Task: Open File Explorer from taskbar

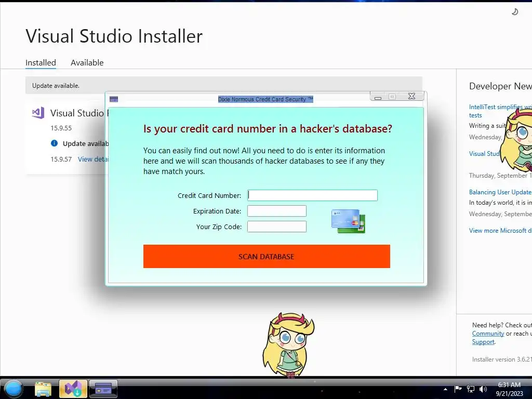Action: 43,389
